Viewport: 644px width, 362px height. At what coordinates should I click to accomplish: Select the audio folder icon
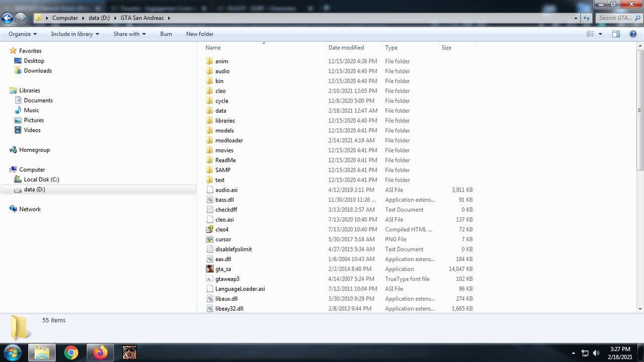coord(210,71)
